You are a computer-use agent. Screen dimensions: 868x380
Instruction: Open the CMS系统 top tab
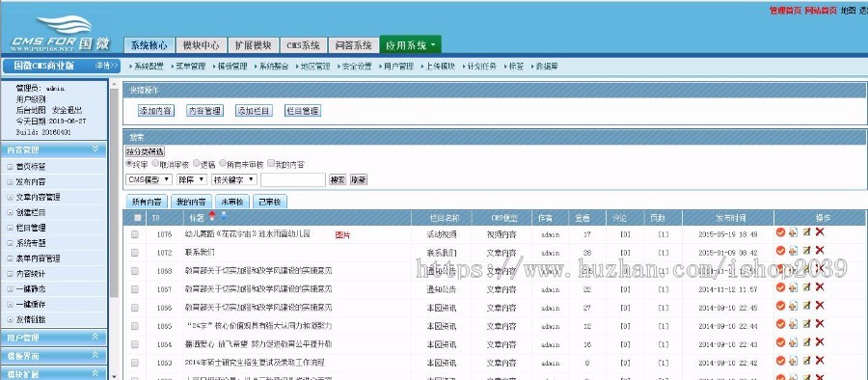(x=304, y=45)
